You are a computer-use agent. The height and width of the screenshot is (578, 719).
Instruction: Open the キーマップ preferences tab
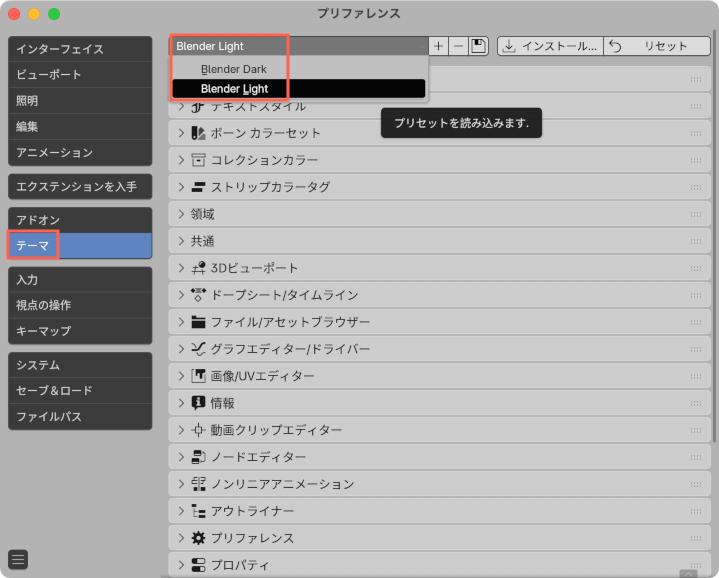pos(80,331)
